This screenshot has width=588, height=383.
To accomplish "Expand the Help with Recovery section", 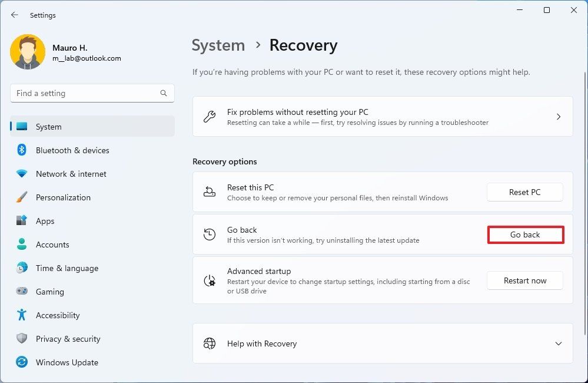I will click(x=557, y=344).
